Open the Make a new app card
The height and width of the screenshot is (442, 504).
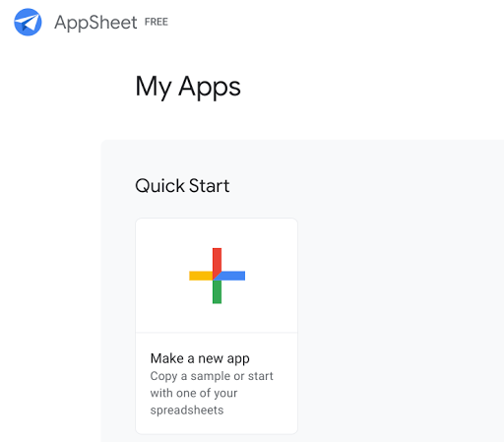click(217, 326)
